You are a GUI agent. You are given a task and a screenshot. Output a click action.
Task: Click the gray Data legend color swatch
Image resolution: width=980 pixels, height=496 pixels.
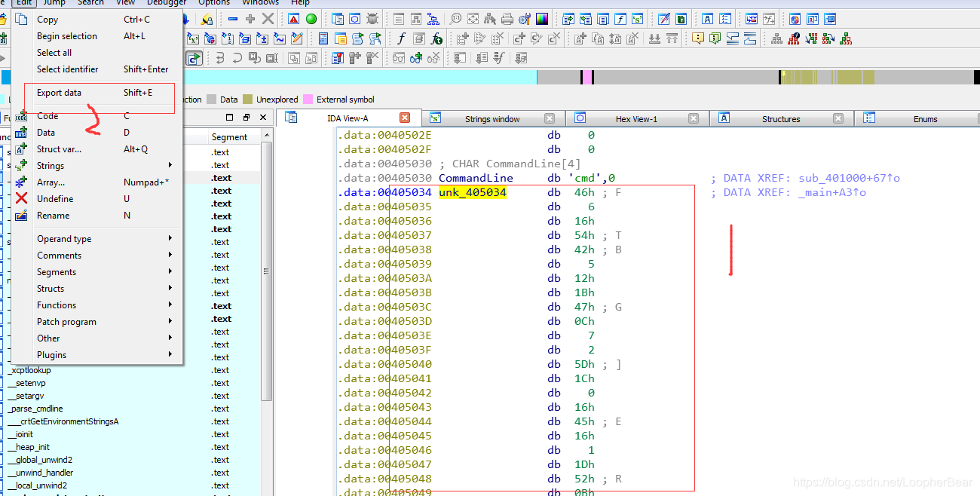(x=211, y=100)
